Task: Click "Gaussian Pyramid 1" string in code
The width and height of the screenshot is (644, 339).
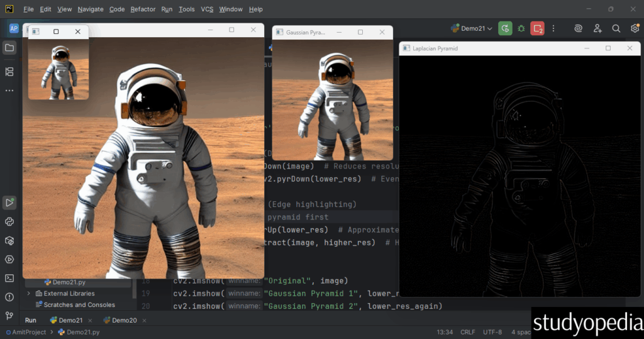Action: coord(312,293)
